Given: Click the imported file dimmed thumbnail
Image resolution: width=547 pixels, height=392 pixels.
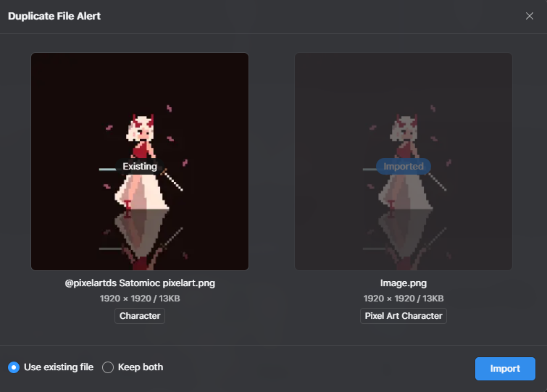Looking at the screenshot, I should point(404,162).
